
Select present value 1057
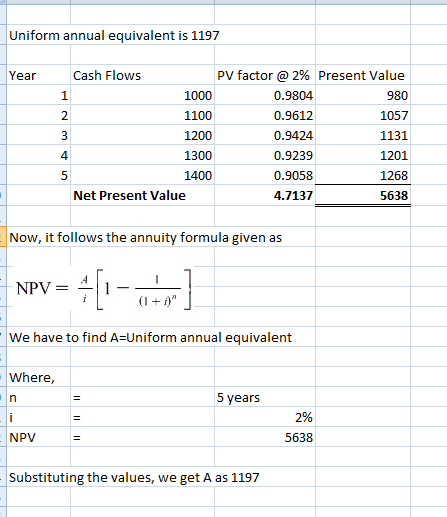tap(394, 116)
